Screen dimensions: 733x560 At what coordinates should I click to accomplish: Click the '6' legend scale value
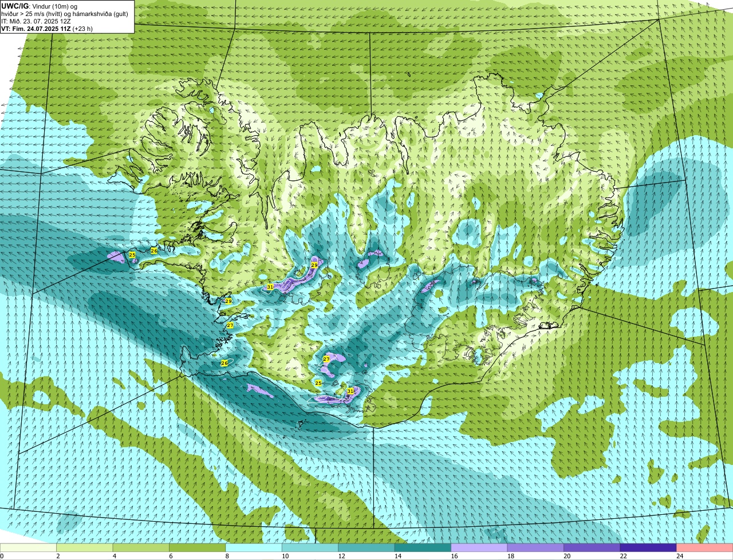[x=171, y=556]
